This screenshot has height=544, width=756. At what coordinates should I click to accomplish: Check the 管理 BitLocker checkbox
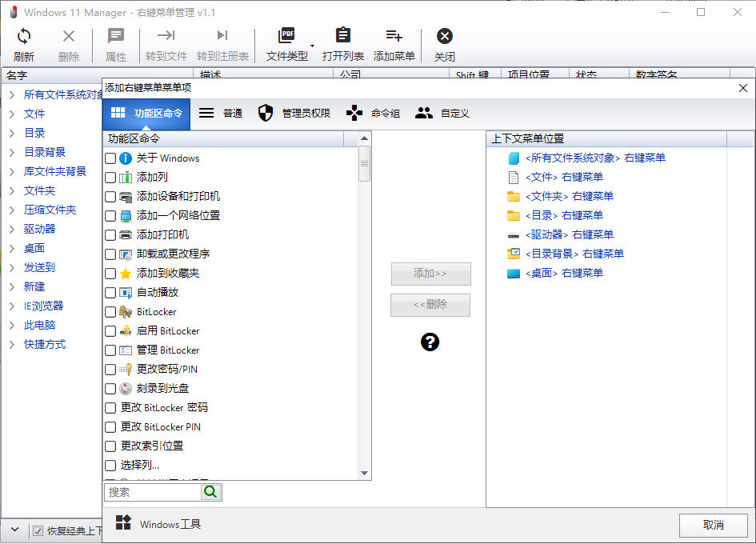(110, 350)
